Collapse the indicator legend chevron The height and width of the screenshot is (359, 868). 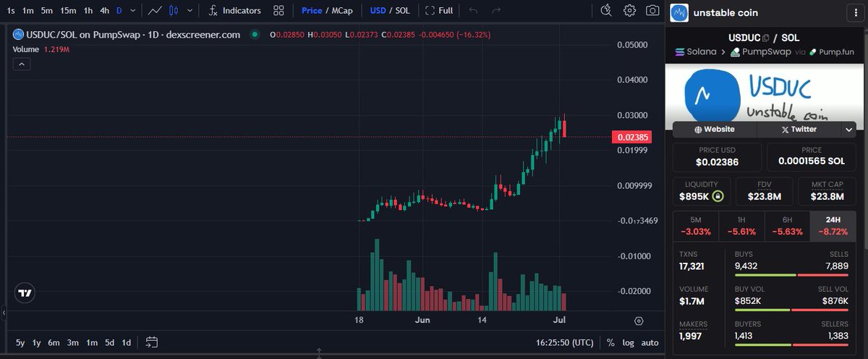(x=21, y=64)
